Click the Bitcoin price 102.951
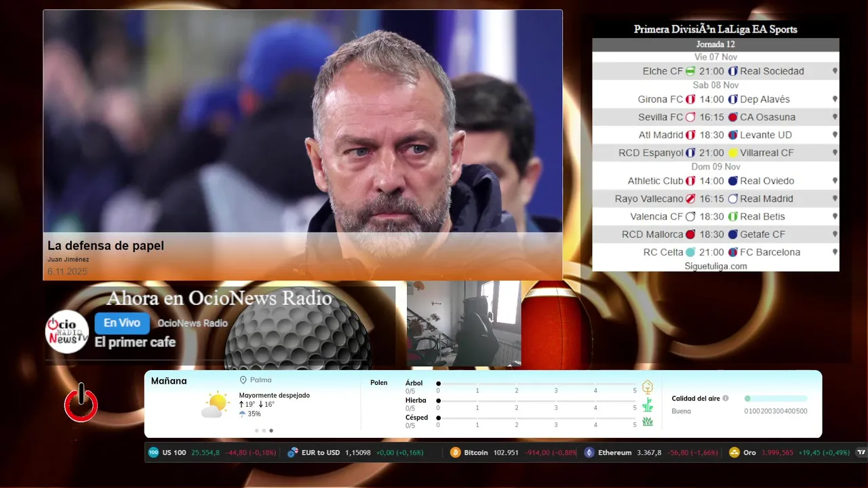Image resolution: width=868 pixels, height=488 pixels. [x=505, y=453]
